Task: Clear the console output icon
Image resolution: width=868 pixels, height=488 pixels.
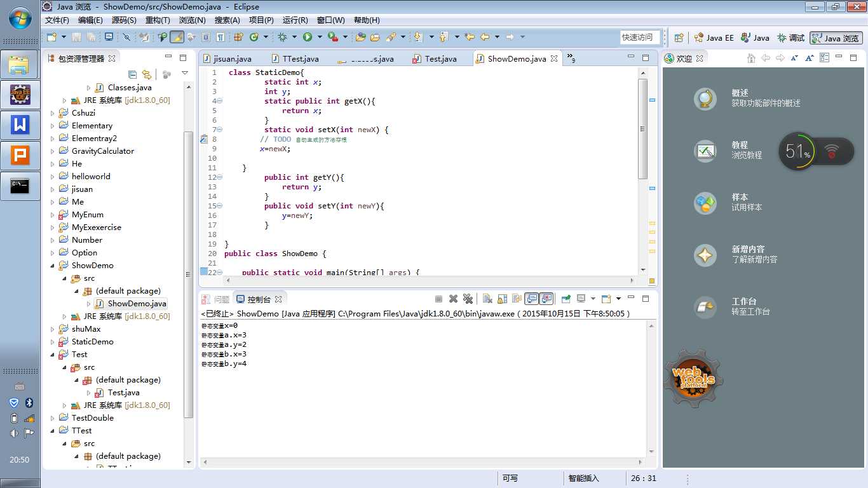Action: click(x=487, y=299)
